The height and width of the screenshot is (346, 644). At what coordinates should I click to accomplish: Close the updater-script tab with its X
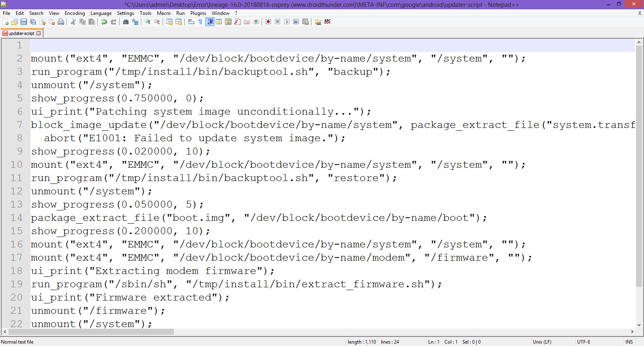coord(39,33)
